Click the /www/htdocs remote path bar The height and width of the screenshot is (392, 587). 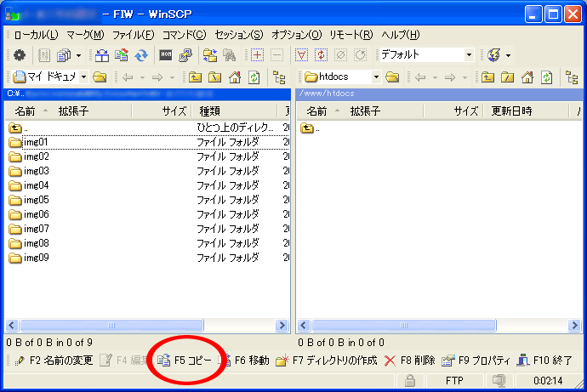(441, 94)
